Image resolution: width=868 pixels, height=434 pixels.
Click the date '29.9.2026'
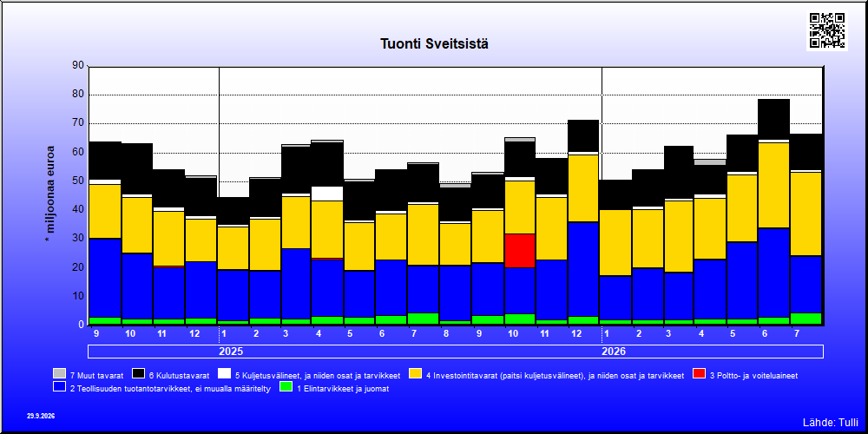coord(41,416)
